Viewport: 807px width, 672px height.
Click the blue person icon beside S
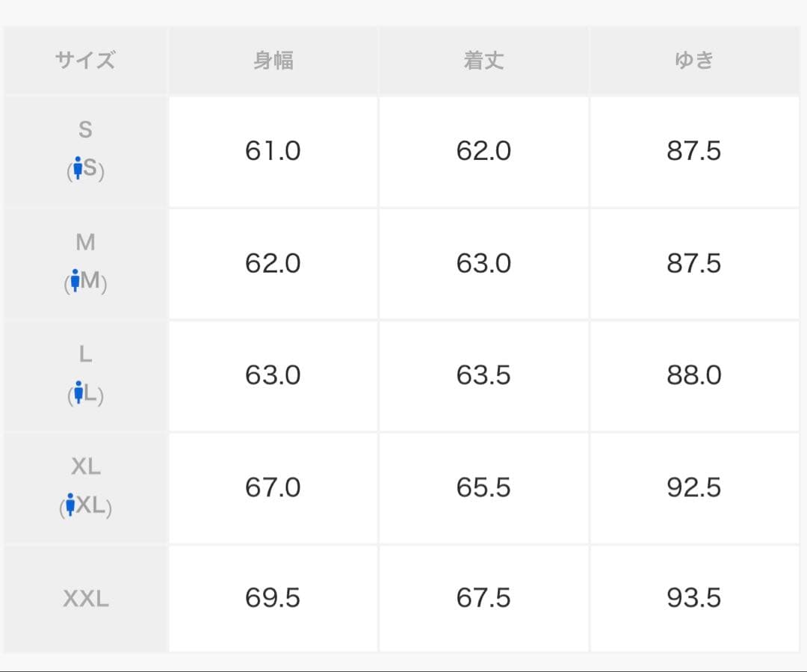pyautogui.click(x=76, y=170)
